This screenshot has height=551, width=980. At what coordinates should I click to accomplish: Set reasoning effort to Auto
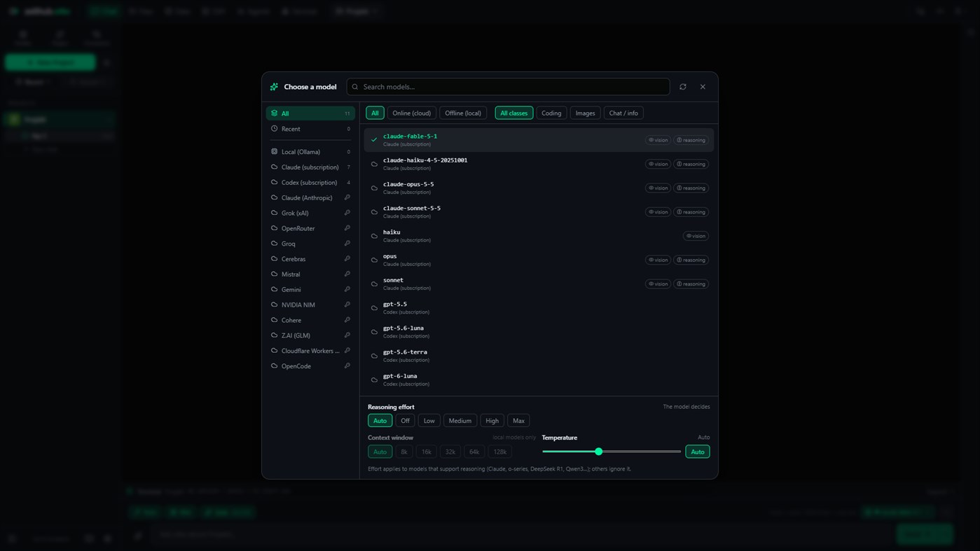[x=380, y=421]
